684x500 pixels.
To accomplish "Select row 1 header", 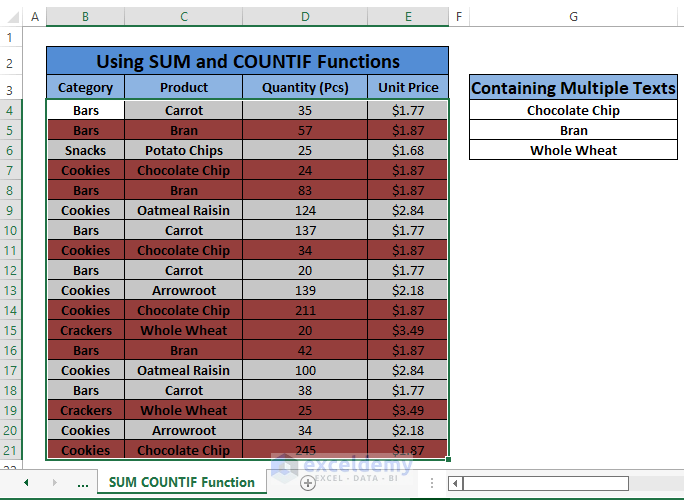I will [10, 37].
